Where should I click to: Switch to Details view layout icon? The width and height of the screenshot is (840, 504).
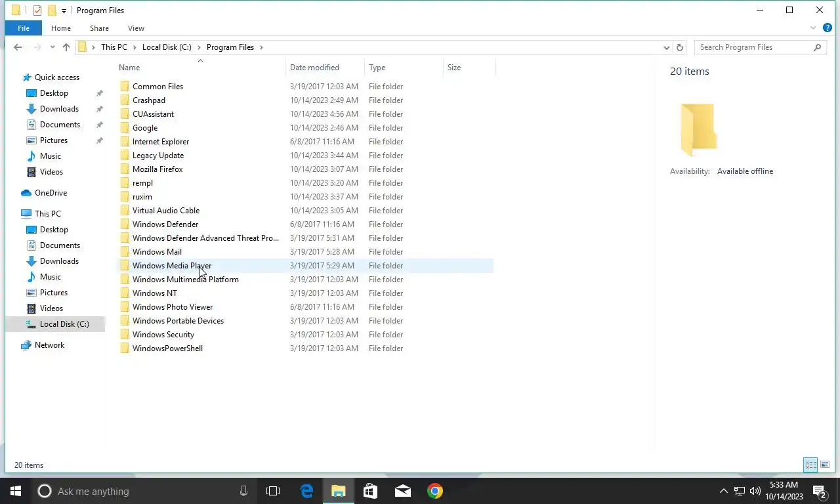[x=810, y=465]
